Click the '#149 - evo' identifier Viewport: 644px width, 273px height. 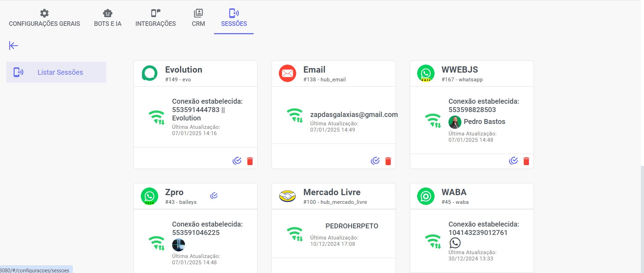[x=178, y=80]
